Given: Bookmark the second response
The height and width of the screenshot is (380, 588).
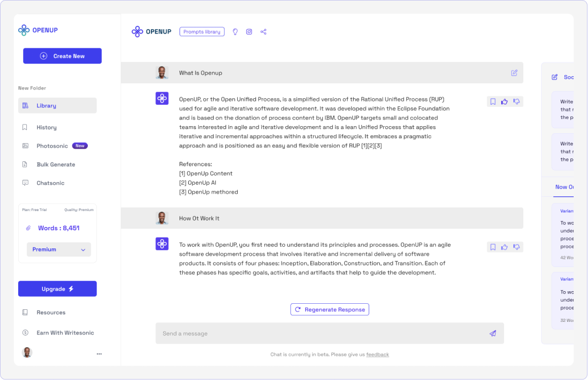Looking at the screenshot, I should click(492, 247).
